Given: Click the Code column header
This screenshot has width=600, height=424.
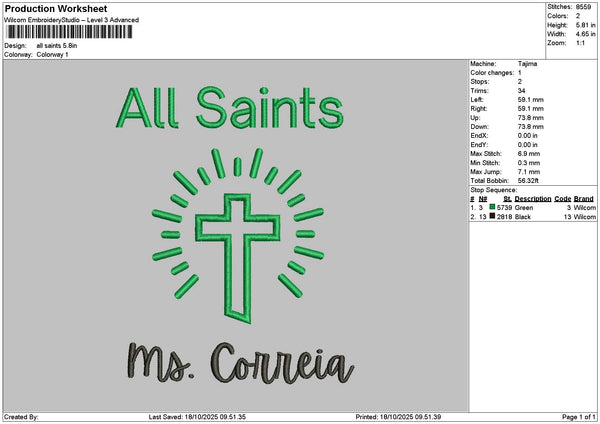Looking at the screenshot, I should tap(562, 199).
